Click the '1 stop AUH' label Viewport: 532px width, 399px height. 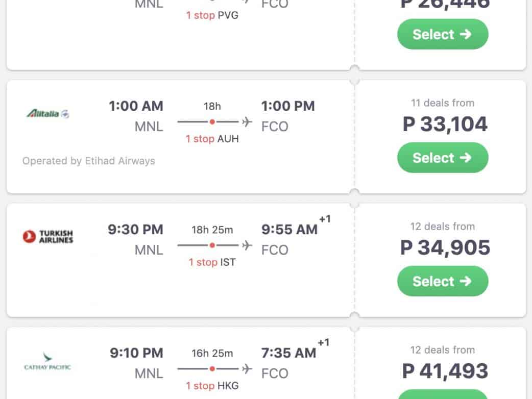[212, 139]
